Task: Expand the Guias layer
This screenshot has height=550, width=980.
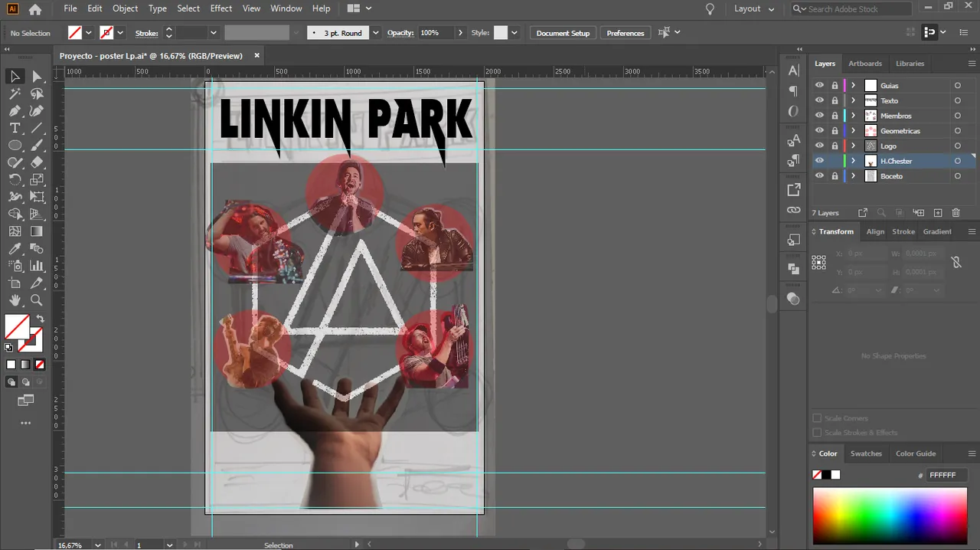Action: pos(854,85)
